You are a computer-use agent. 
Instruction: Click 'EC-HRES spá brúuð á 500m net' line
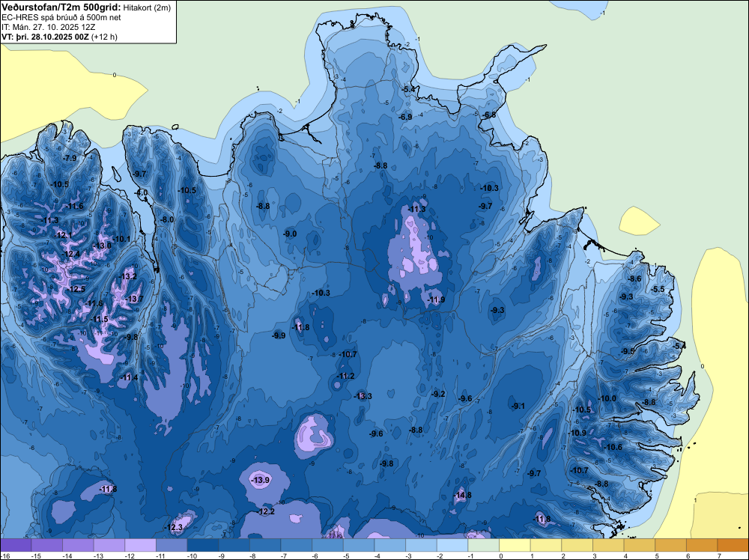click(x=61, y=17)
